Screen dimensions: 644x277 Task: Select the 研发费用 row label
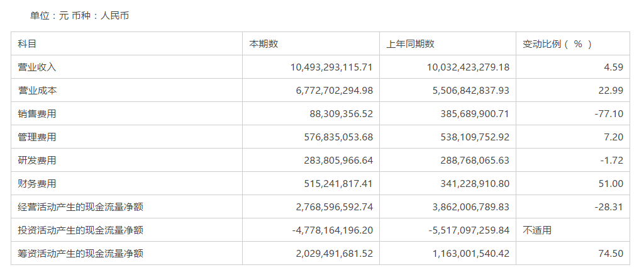(37, 161)
